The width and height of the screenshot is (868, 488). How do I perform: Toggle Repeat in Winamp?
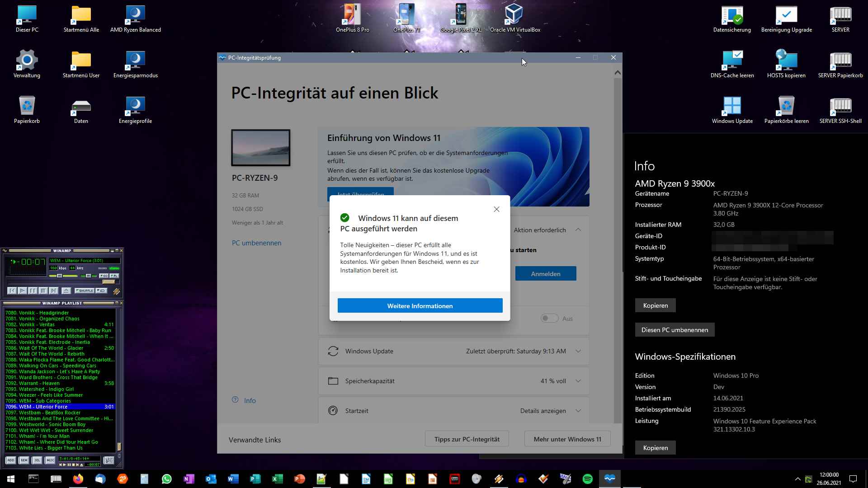102,291
